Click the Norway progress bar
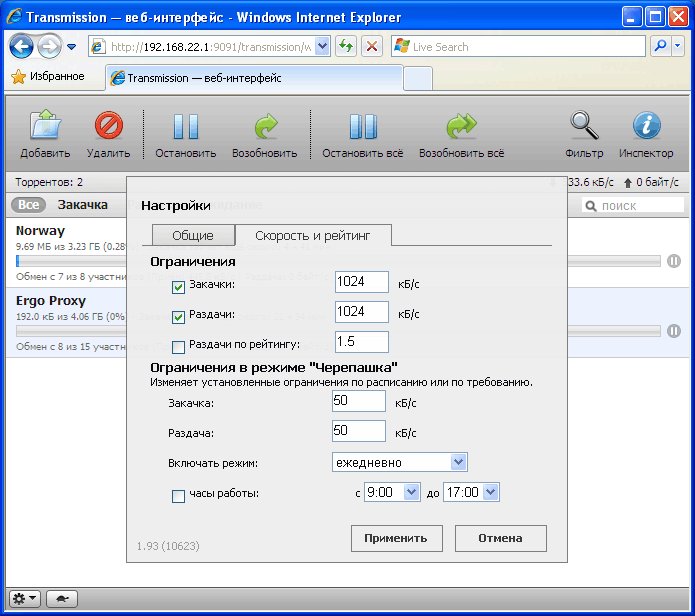The image size is (695, 616). click(338, 261)
